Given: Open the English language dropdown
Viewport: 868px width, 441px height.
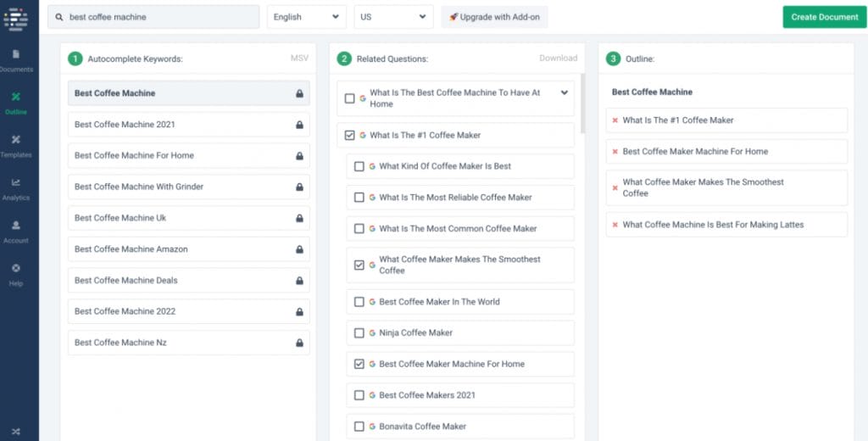Looking at the screenshot, I should point(306,17).
